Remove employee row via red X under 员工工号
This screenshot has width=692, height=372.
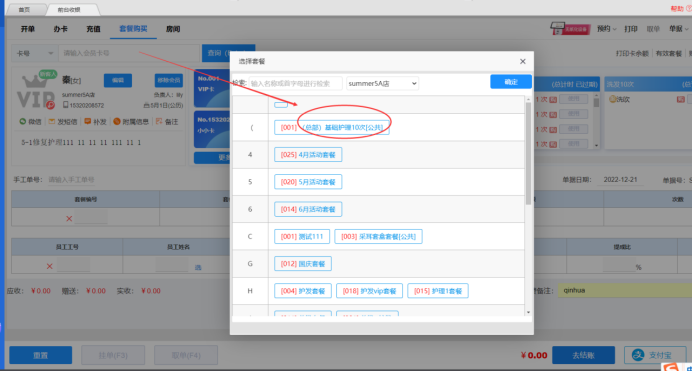pos(49,266)
